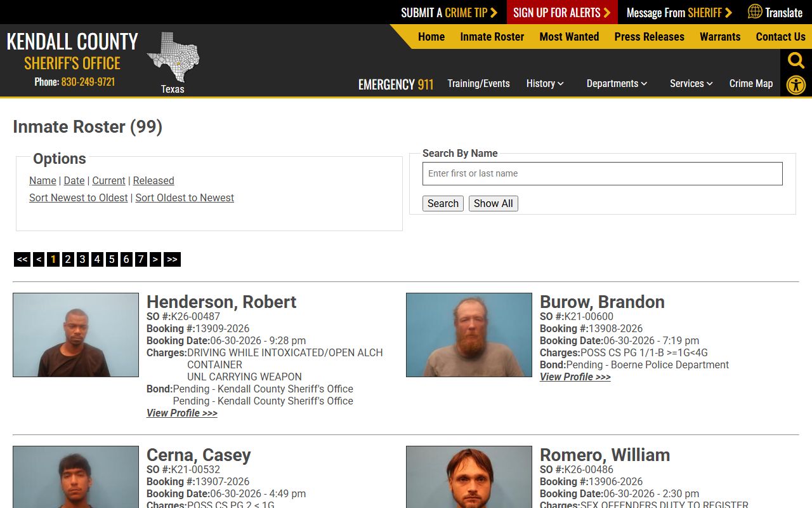Select Sort Newest to Oldest
Viewport: 812px width, 508px height.
tap(79, 197)
